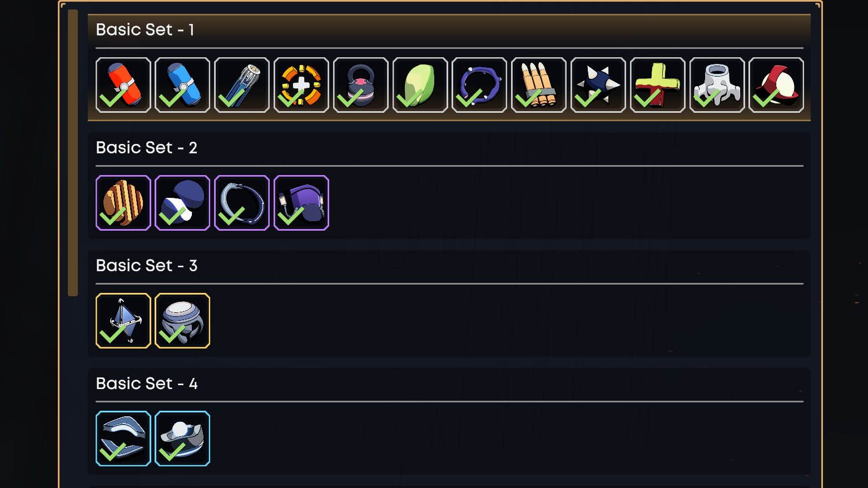The image size is (868, 488).
Task: Select the purple backpack item
Action: [x=301, y=203]
